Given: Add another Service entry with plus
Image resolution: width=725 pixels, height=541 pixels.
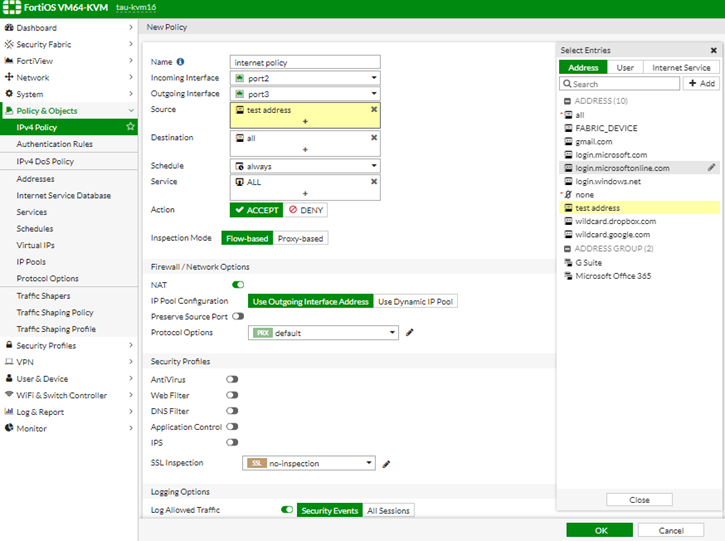Looking at the screenshot, I should click(x=305, y=193).
